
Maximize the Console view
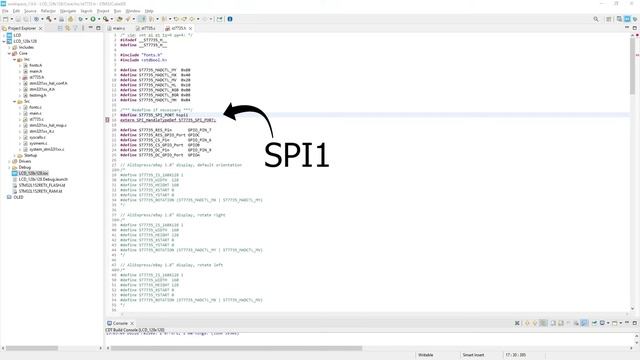tap(635, 323)
